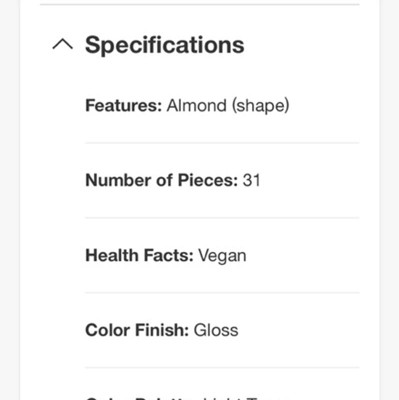399x400 pixels.
Task: Click the divider below Color Finish row
Action: coord(222,367)
